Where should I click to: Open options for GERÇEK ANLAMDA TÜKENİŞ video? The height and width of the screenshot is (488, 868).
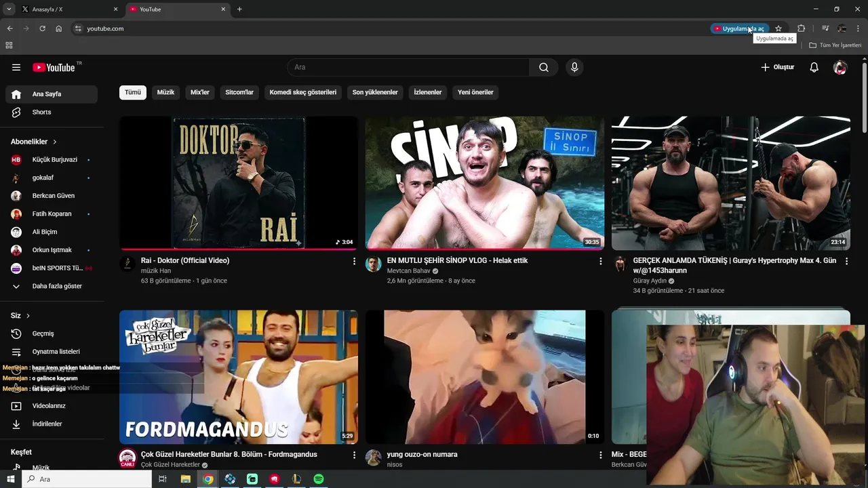[846, 261]
